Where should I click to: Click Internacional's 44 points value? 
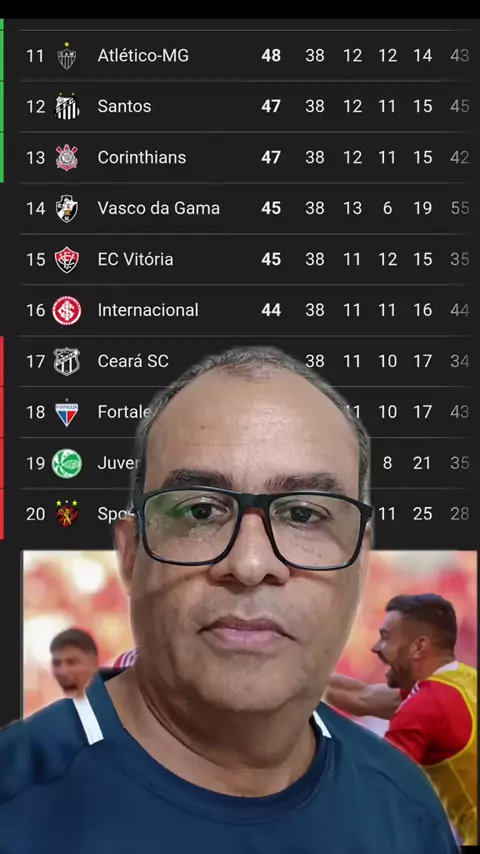pyautogui.click(x=271, y=310)
